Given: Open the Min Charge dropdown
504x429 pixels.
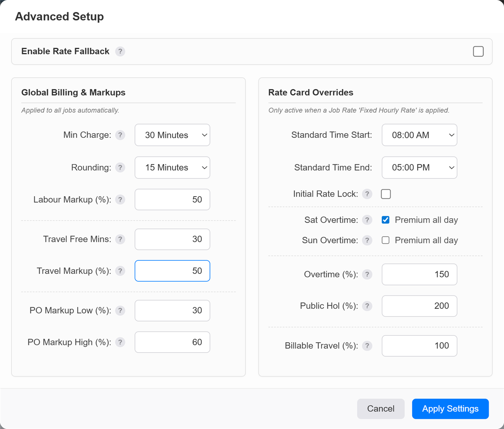Looking at the screenshot, I should pyautogui.click(x=172, y=135).
